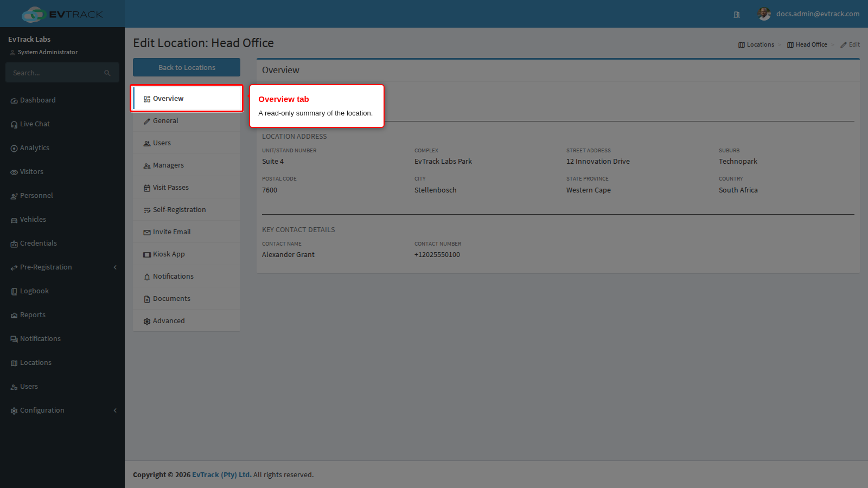Switch to Self-Registration tab
The image size is (868, 488).
click(187, 210)
